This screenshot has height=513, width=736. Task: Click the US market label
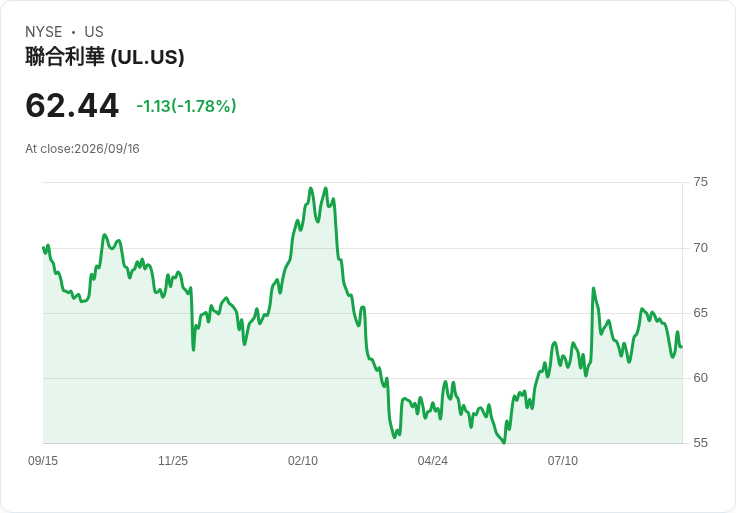(x=94, y=32)
